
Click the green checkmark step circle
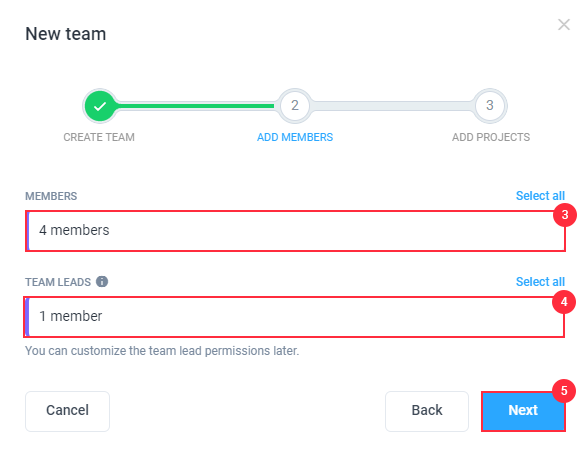[100, 106]
